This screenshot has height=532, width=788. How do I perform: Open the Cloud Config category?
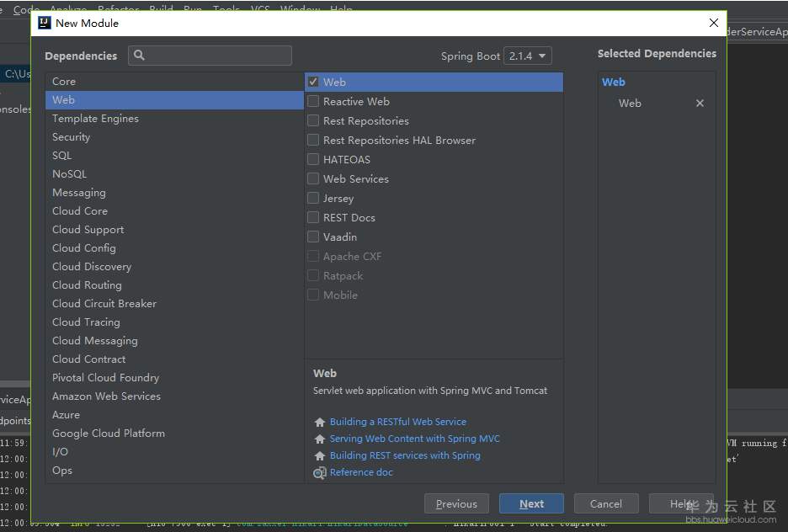(x=174, y=248)
